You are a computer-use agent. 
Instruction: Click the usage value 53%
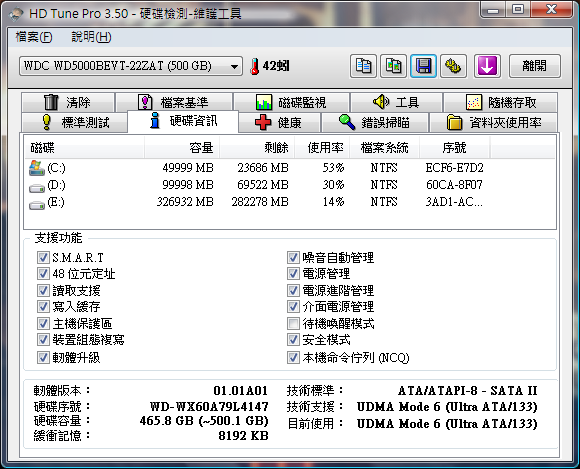tap(333, 168)
